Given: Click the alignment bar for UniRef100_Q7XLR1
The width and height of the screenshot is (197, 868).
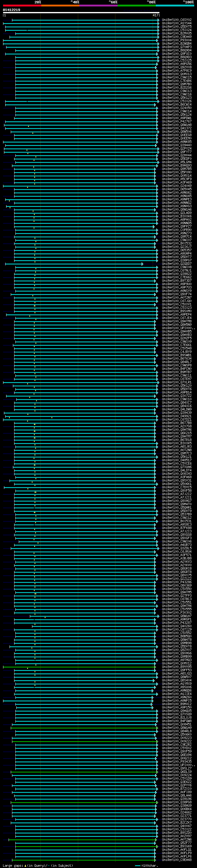Looking at the screenshot, I should click(81, 382).
